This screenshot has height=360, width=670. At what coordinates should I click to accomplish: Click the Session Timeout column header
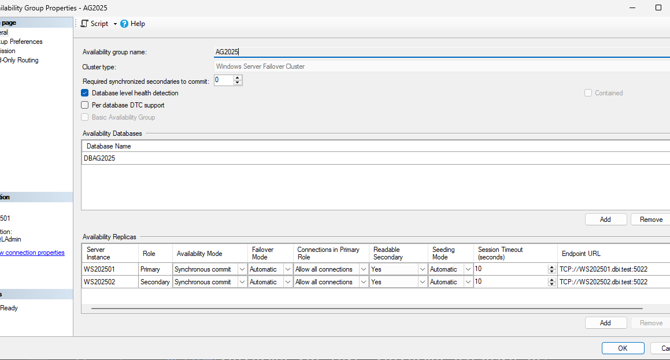pos(515,253)
